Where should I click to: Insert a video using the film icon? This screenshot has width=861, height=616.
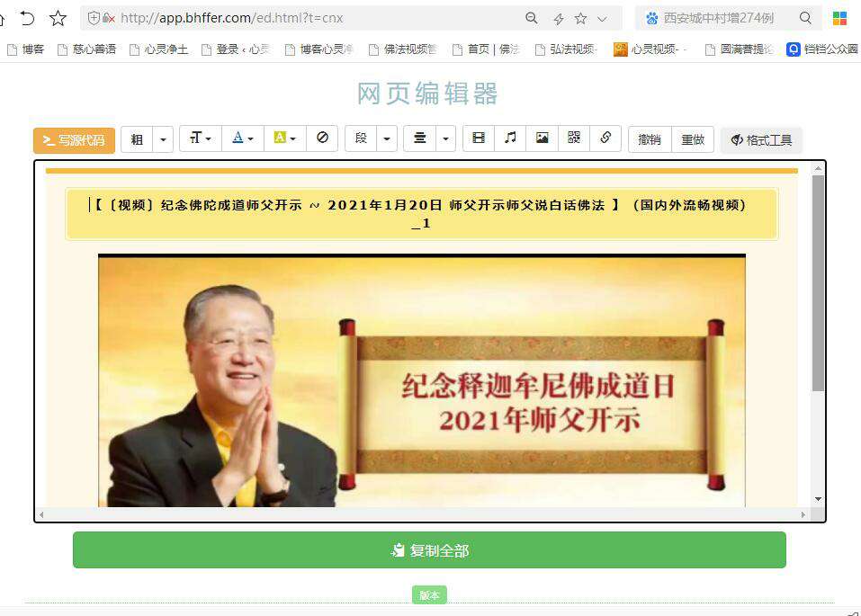click(479, 138)
